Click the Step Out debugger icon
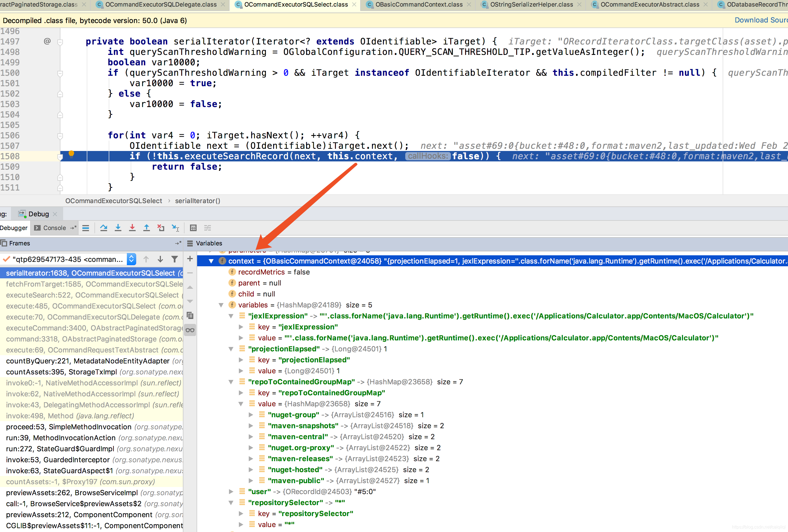The image size is (788, 532). pyautogui.click(x=146, y=228)
